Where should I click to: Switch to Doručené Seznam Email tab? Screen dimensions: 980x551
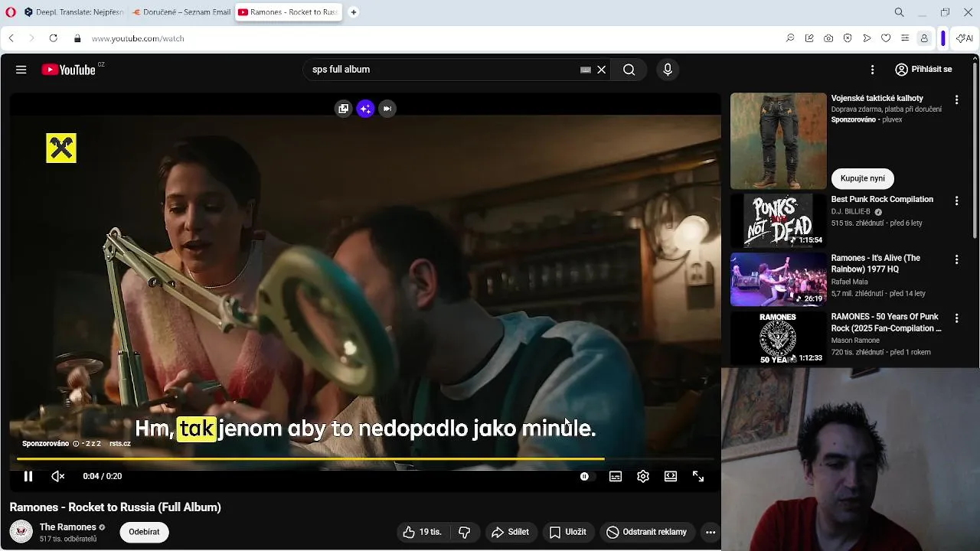tap(181, 12)
